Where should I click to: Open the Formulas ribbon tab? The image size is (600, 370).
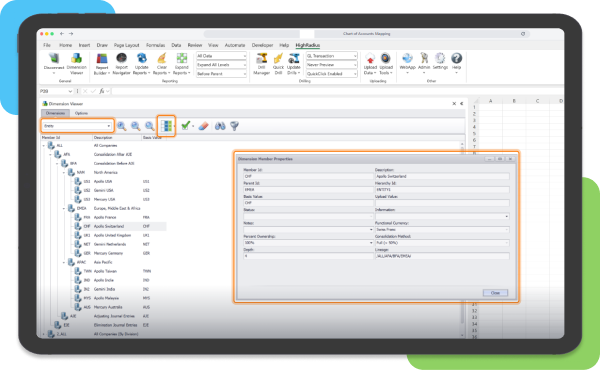pyautogui.click(x=155, y=45)
